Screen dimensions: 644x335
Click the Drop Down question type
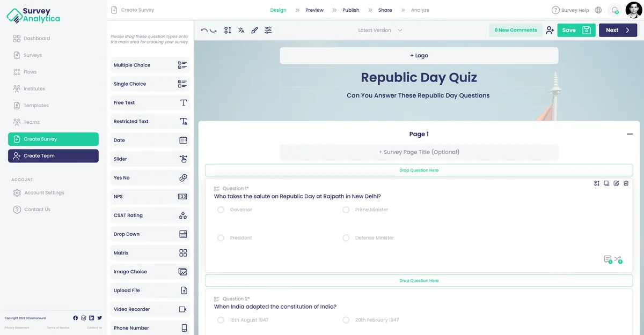(x=150, y=234)
